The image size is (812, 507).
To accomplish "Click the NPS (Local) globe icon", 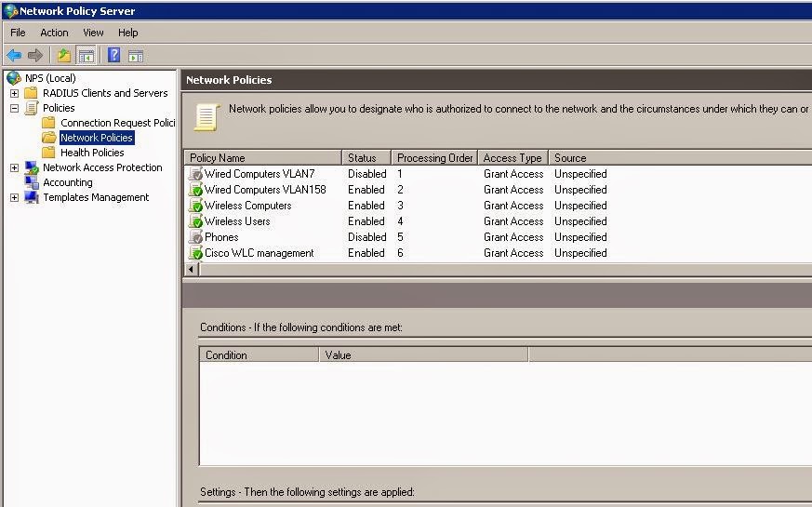I will click(x=13, y=78).
